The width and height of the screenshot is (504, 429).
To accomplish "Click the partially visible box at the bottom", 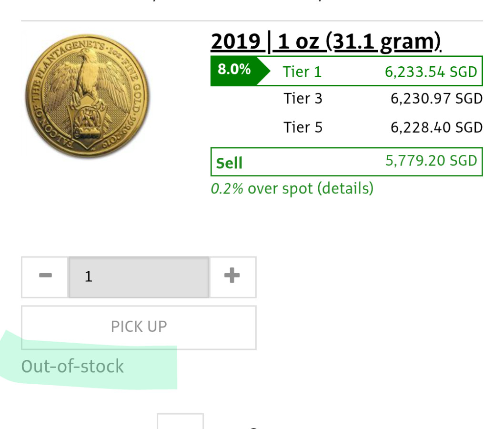I will coord(181,421).
